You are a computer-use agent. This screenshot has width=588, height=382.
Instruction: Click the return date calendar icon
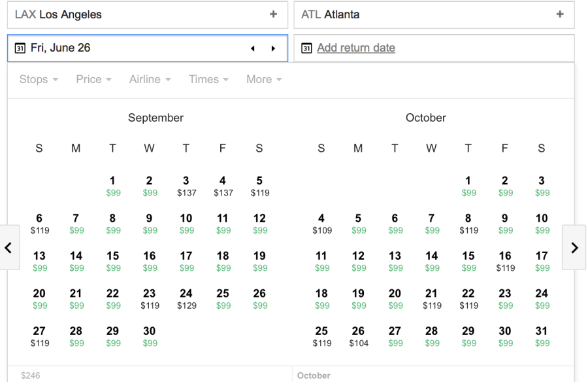[x=306, y=48]
